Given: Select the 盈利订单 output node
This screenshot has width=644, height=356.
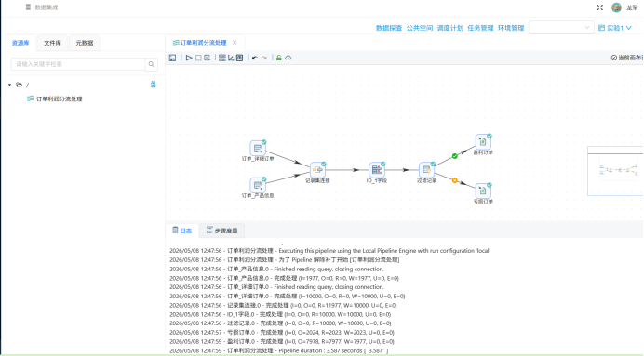Looking at the screenshot, I should pyautogui.click(x=483, y=142).
